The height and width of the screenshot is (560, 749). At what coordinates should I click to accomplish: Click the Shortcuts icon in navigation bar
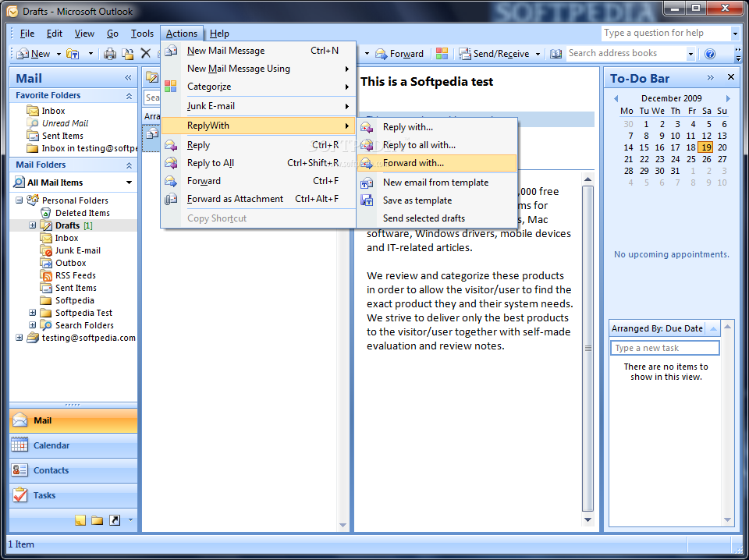click(x=115, y=520)
